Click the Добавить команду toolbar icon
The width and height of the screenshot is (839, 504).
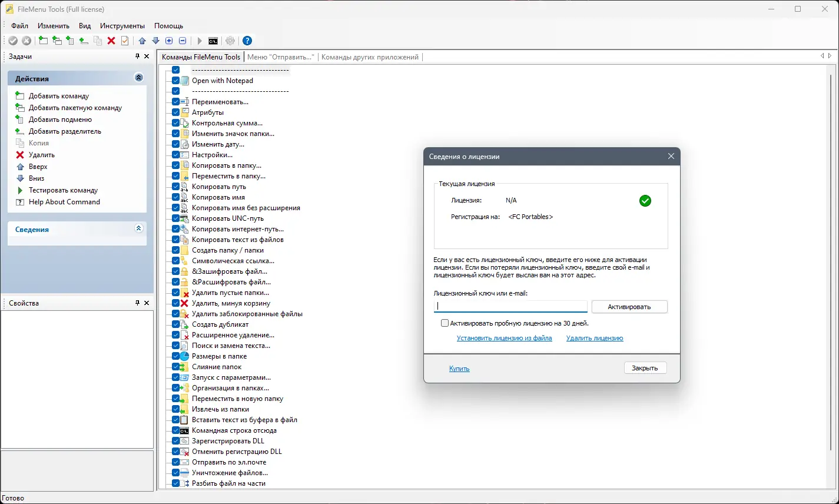(x=42, y=40)
